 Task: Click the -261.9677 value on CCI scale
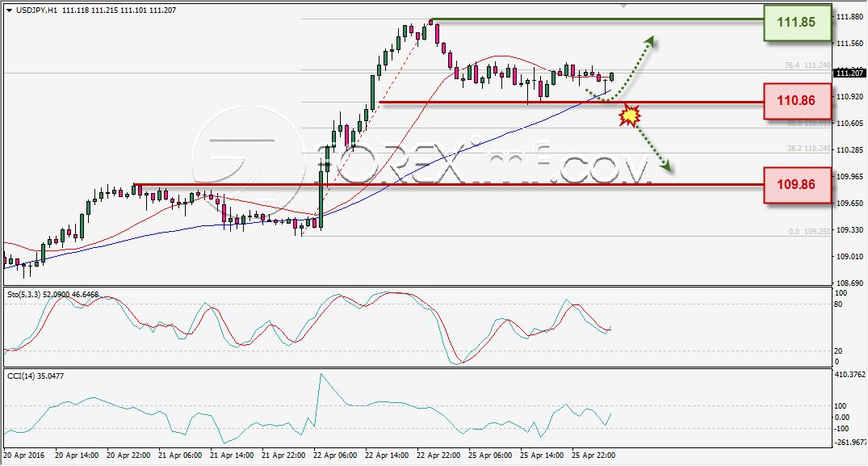[x=849, y=443]
